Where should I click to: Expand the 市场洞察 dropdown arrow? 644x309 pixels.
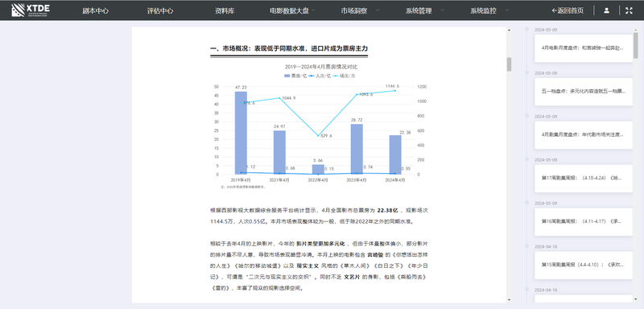(378, 10)
